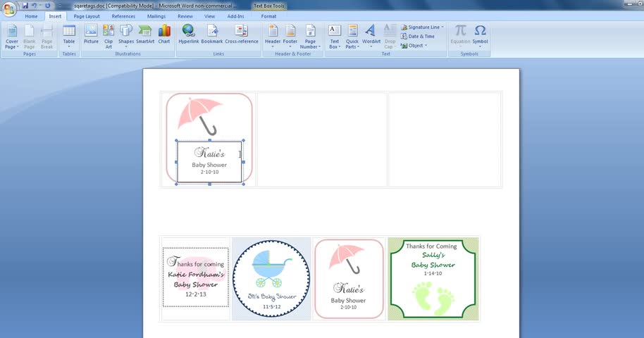
Task: Click "Thanks for Coming" on the green tag
Action: point(431,246)
